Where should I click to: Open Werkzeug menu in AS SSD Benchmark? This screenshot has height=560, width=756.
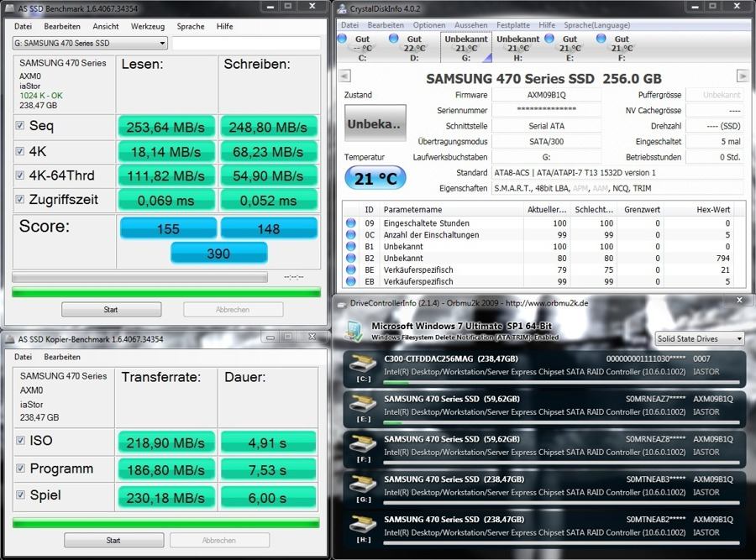pyautogui.click(x=148, y=27)
